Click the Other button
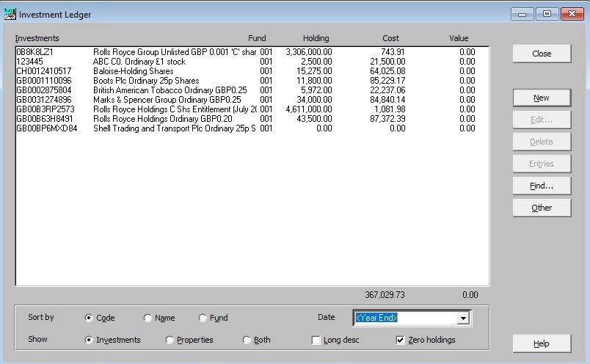 click(542, 208)
